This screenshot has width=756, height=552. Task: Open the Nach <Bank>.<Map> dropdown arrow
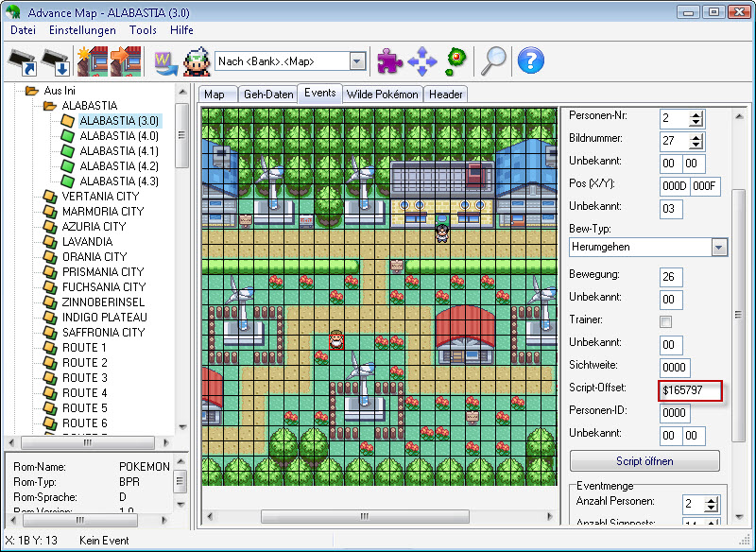coord(357,61)
